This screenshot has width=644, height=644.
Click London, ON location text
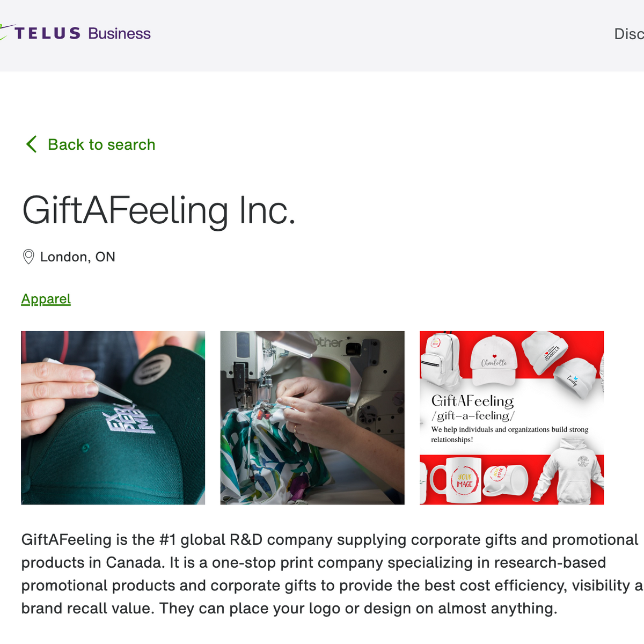point(77,257)
